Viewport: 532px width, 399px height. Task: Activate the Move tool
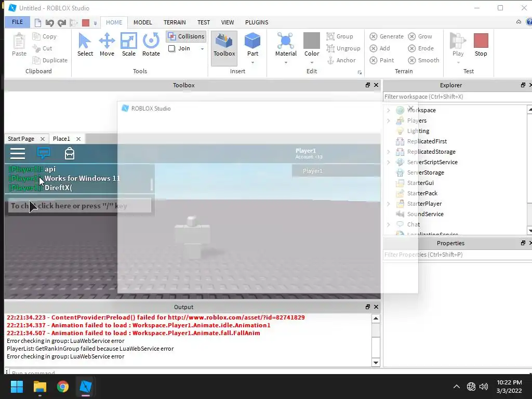click(107, 45)
